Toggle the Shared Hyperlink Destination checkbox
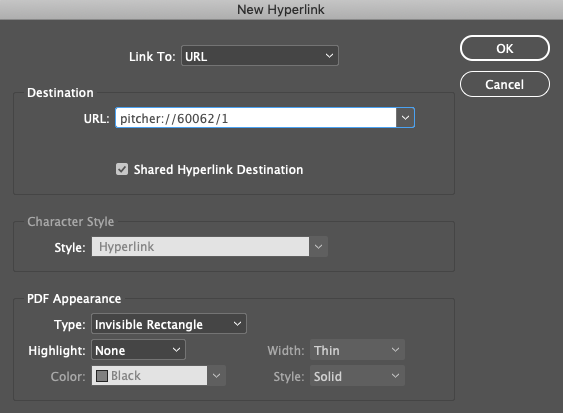The height and width of the screenshot is (413, 563). (122, 169)
